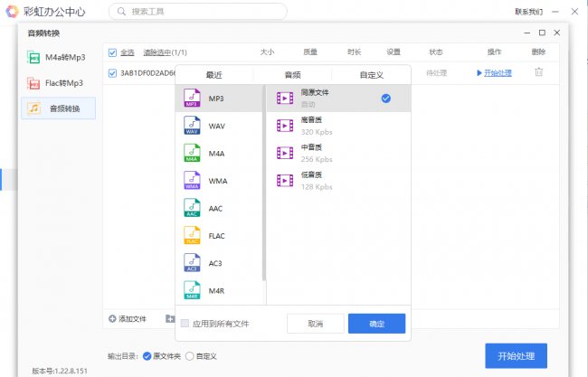Open M4a转Mp3 in the sidebar
Viewport: 588px width, 377px height.
[59, 57]
